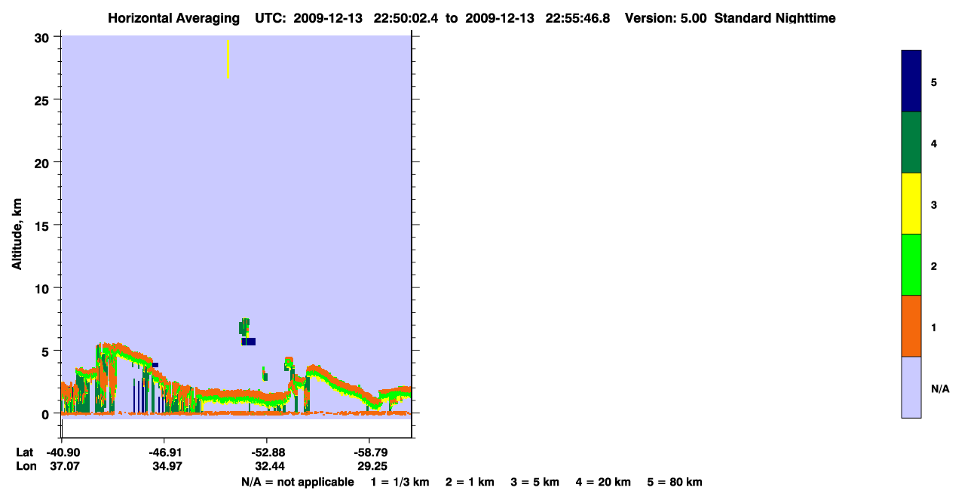Click the latitude value -46.91
The height and width of the screenshot is (503, 980).
click(164, 452)
